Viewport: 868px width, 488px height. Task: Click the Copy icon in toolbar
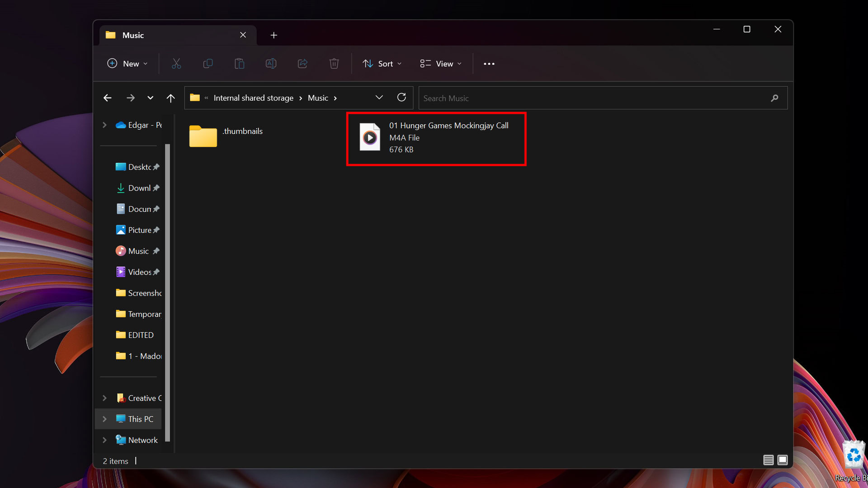tap(208, 64)
